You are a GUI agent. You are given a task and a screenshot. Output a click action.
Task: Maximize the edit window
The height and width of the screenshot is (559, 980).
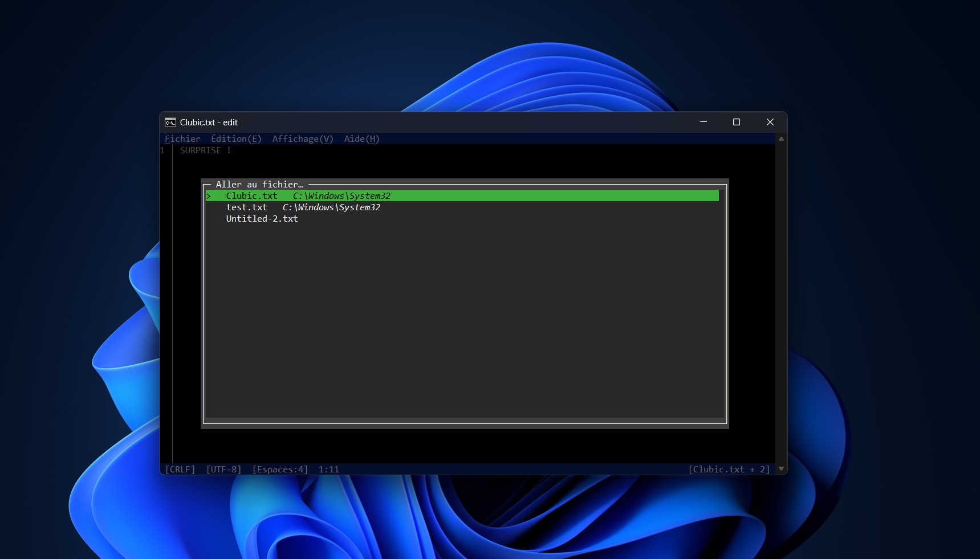736,122
